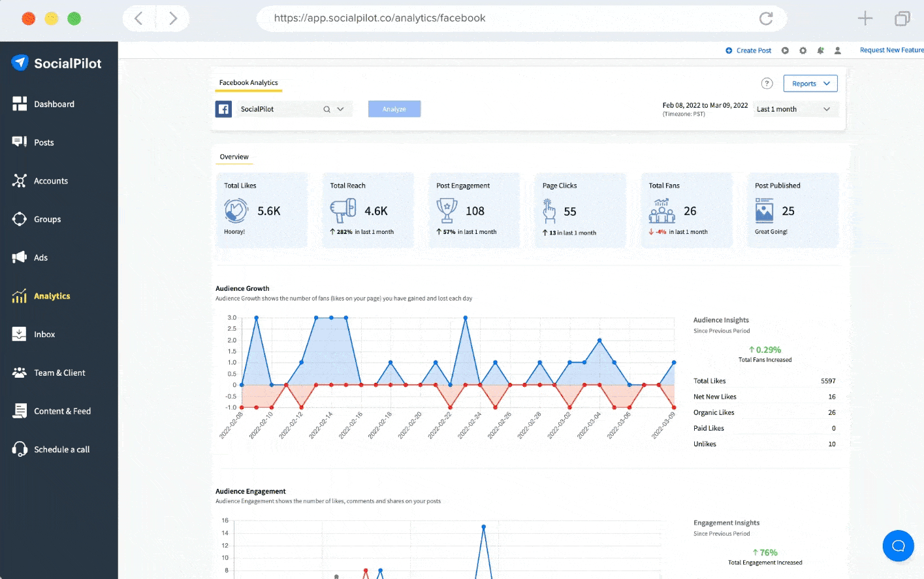The width and height of the screenshot is (924, 579).
Task: Click the Organic Likes row
Action: tap(765, 412)
